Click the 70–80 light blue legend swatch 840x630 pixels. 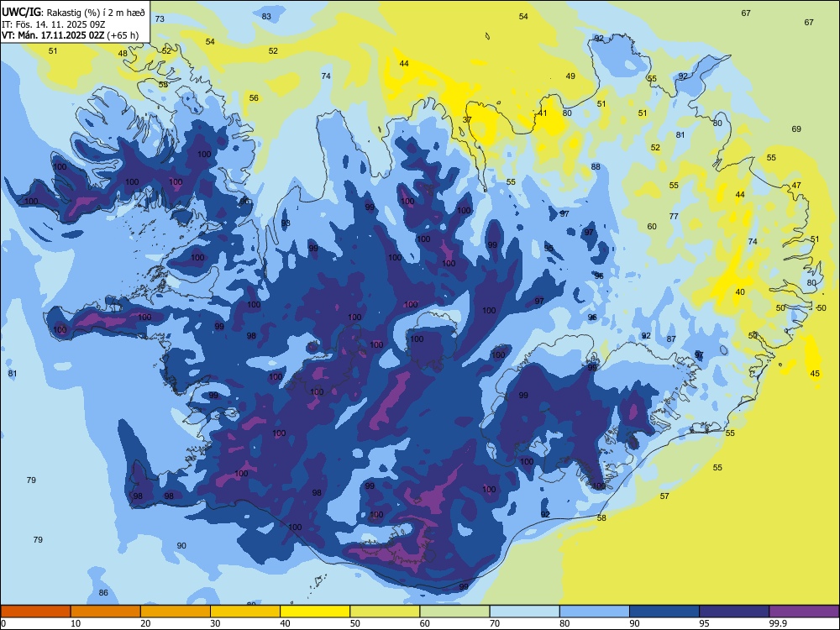click(x=525, y=612)
